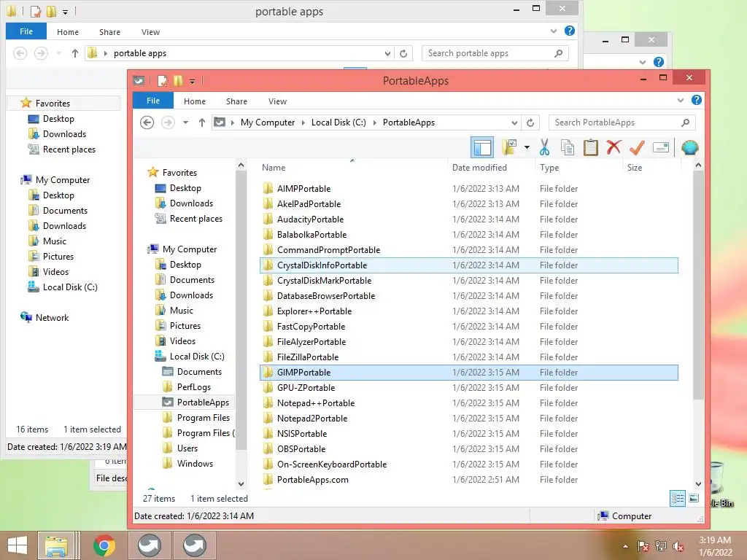The height and width of the screenshot is (560, 747).
Task: Select the GIMPPortable folder
Action: [x=469, y=373]
